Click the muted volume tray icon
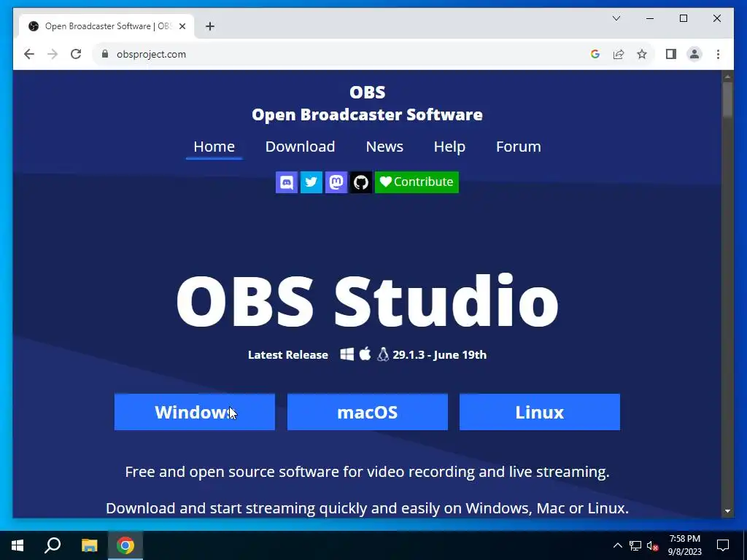This screenshot has height=560, width=747. pos(652,545)
